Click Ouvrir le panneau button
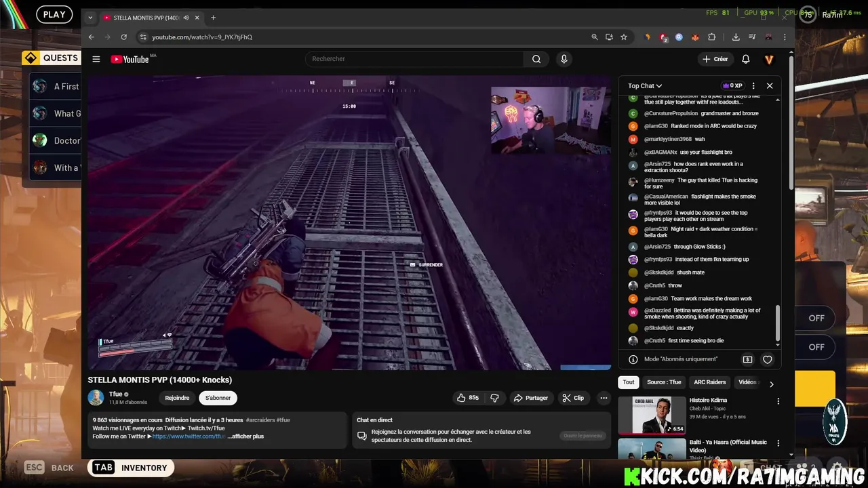868x488 pixels. tap(583, 435)
